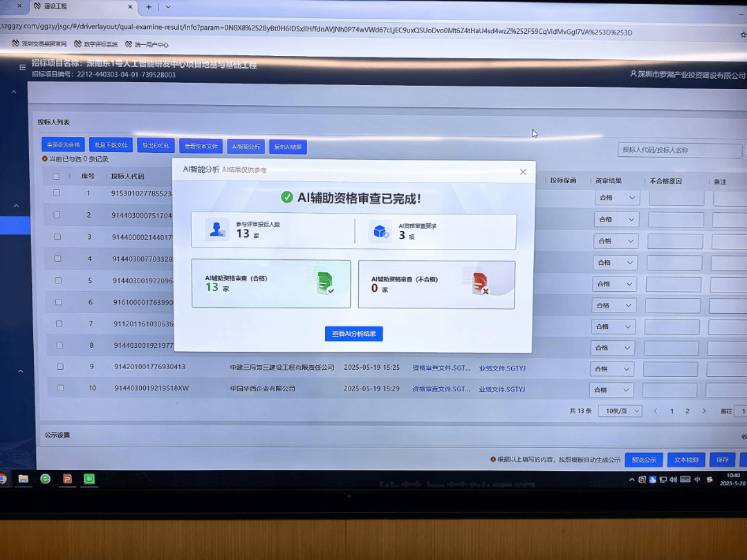Open new browser tab with plus icon
The height and width of the screenshot is (560, 747).
(148, 7)
